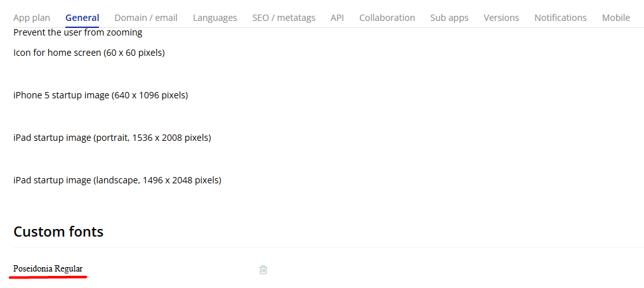The width and height of the screenshot is (644, 288).
Task: Go to the Languages tab
Action: (x=215, y=18)
